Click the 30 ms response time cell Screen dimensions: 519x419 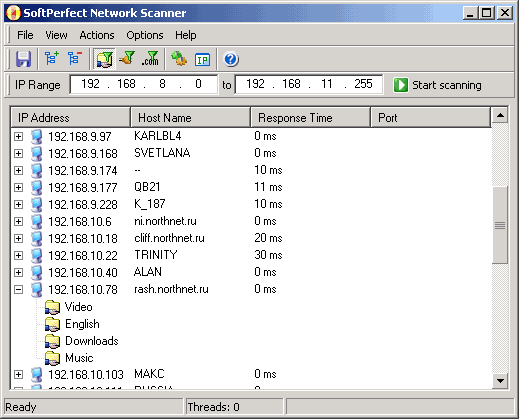[x=268, y=255]
